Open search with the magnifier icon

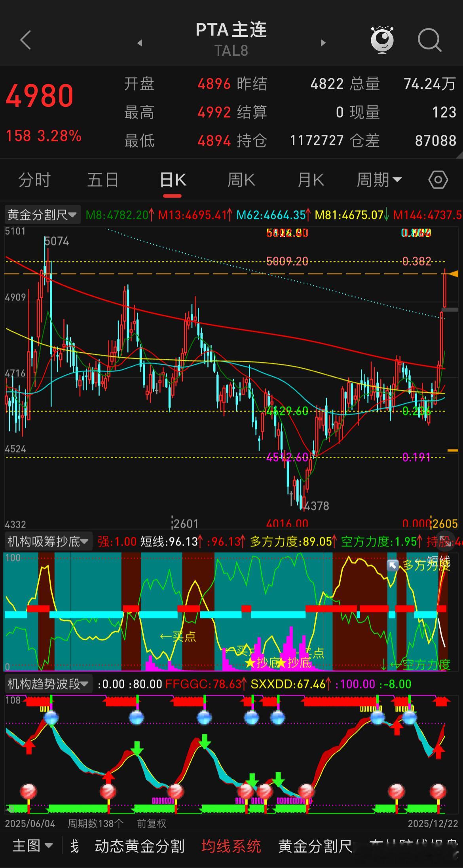(429, 40)
